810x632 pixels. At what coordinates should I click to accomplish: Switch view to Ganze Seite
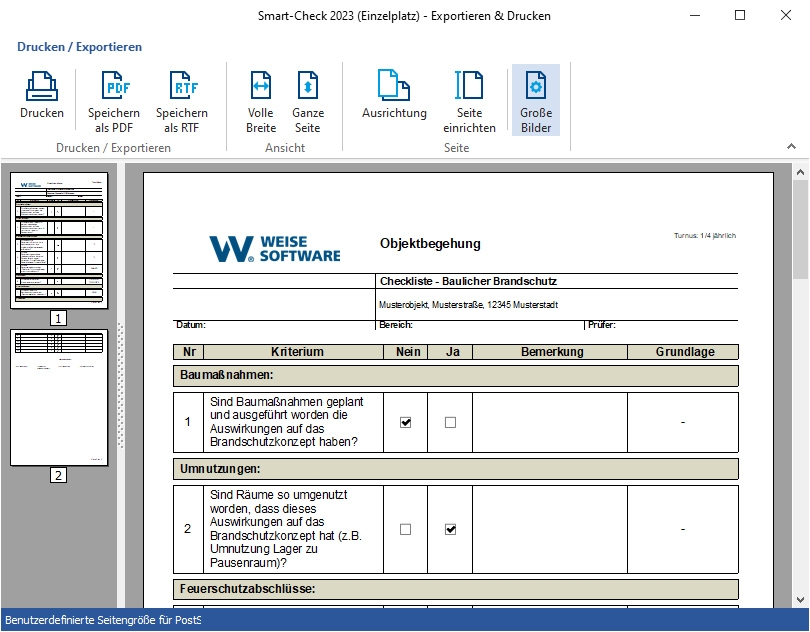click(308, 100)
